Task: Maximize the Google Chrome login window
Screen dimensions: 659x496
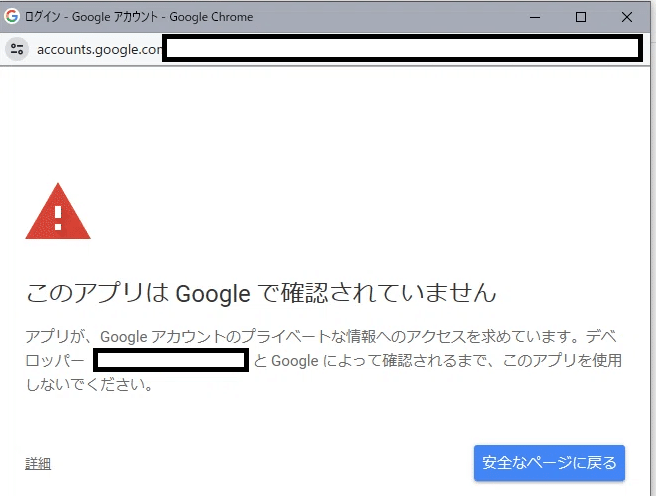Action: (x=581, y=17)
